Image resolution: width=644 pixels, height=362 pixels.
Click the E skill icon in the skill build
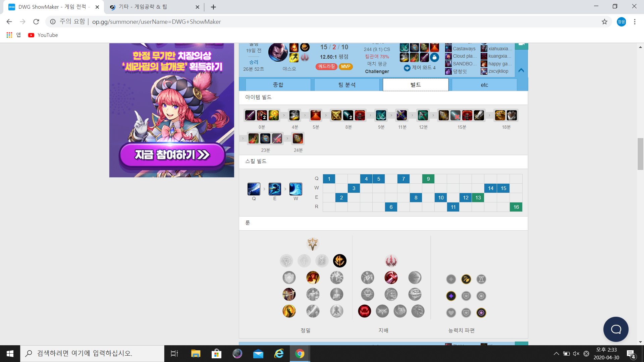coord(275,189)
